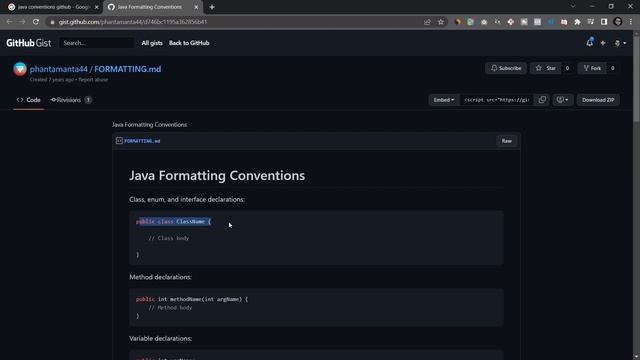Click the first brown extension icon
The image size is (640, 360).
(x=458, y=22)
